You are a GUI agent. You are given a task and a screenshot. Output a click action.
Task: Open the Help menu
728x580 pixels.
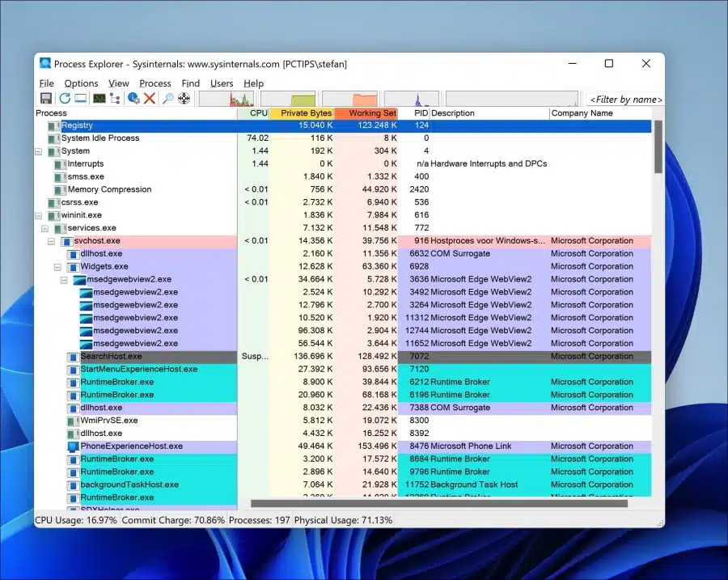click(253, 83)
